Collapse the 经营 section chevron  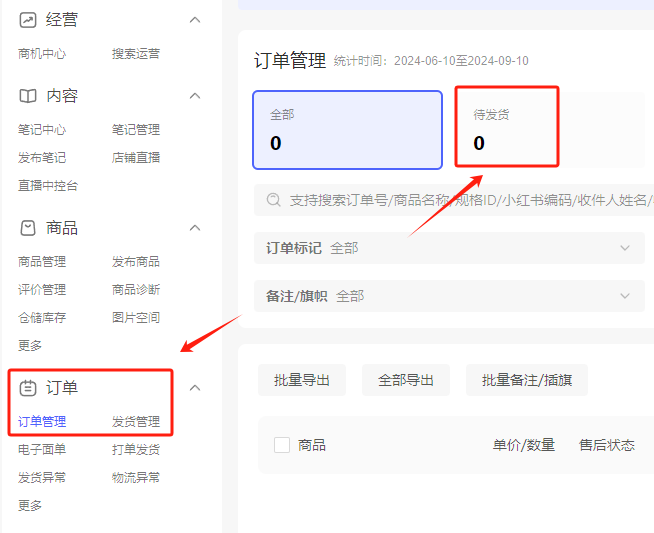pos(195,20)
